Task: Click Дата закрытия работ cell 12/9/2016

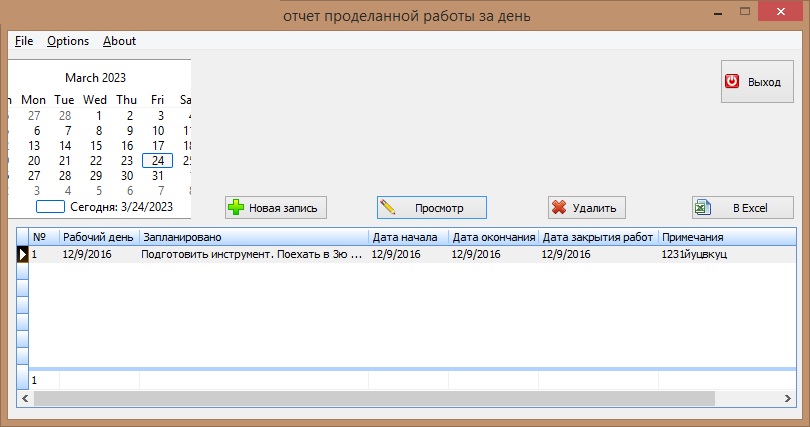Action: [598, 254]
